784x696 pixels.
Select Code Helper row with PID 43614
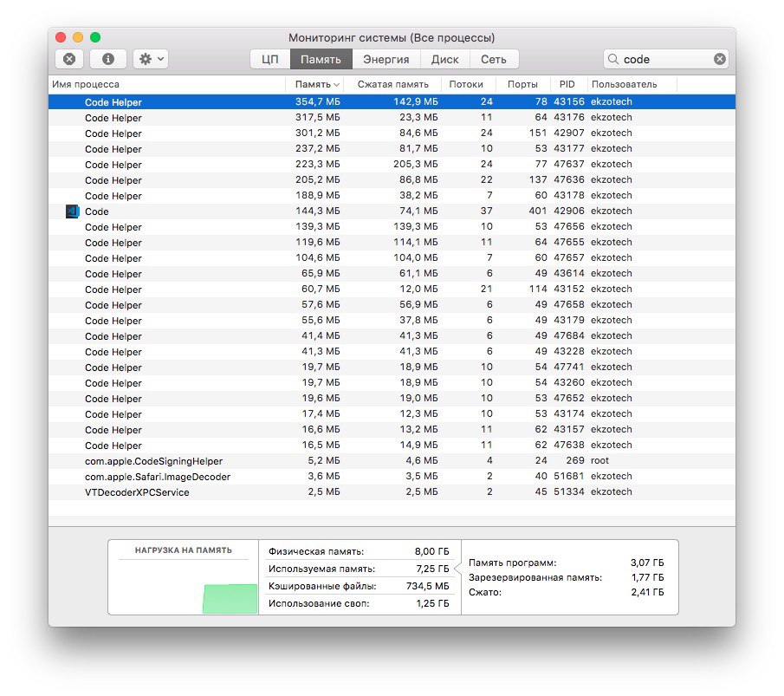pyautogui.click(x=392, y=273)
